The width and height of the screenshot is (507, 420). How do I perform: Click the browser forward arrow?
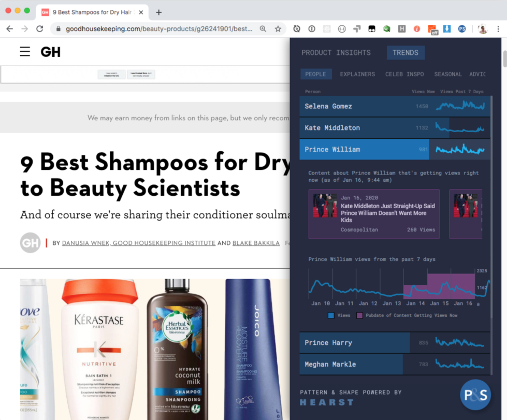24,29
